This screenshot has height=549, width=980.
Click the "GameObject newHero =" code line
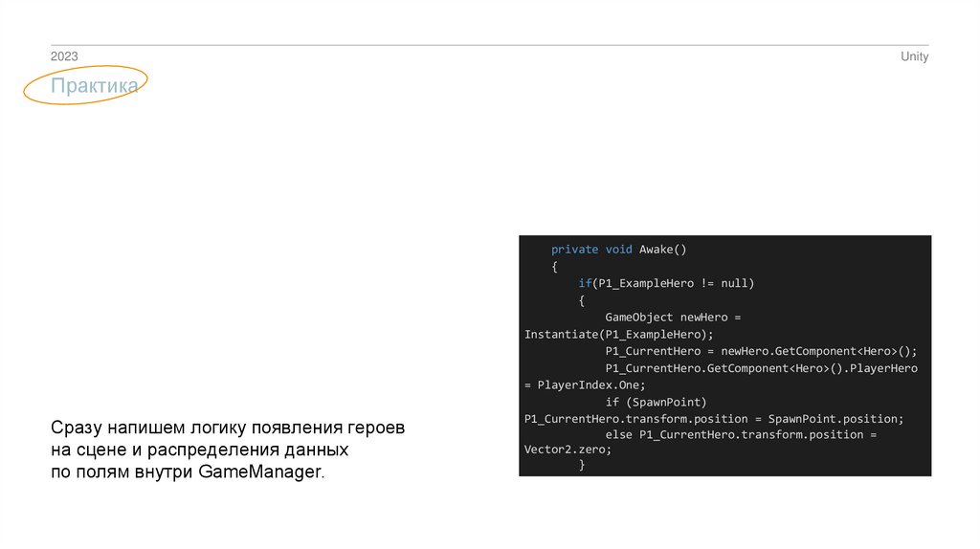(x=673, y=317)
